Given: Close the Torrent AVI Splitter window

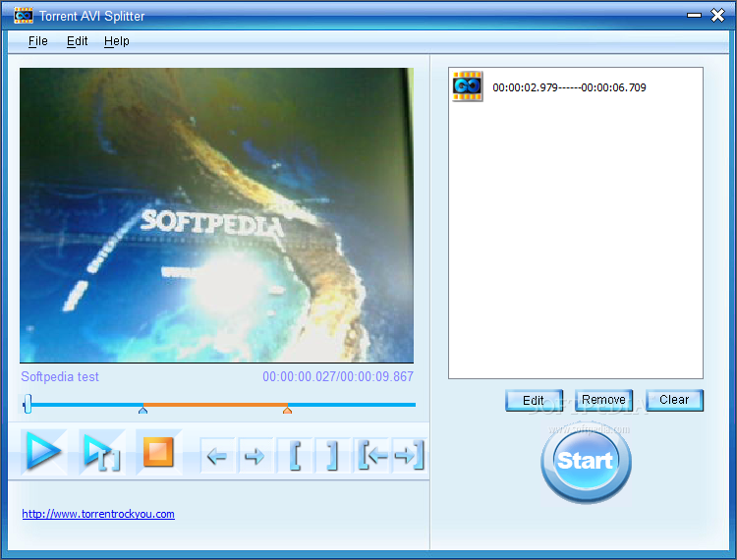Looking at the screenshot, I should pyautogui.click(x=717, y=16).
